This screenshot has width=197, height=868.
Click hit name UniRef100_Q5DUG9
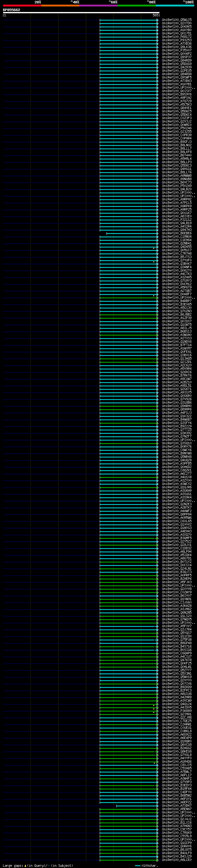177,64
